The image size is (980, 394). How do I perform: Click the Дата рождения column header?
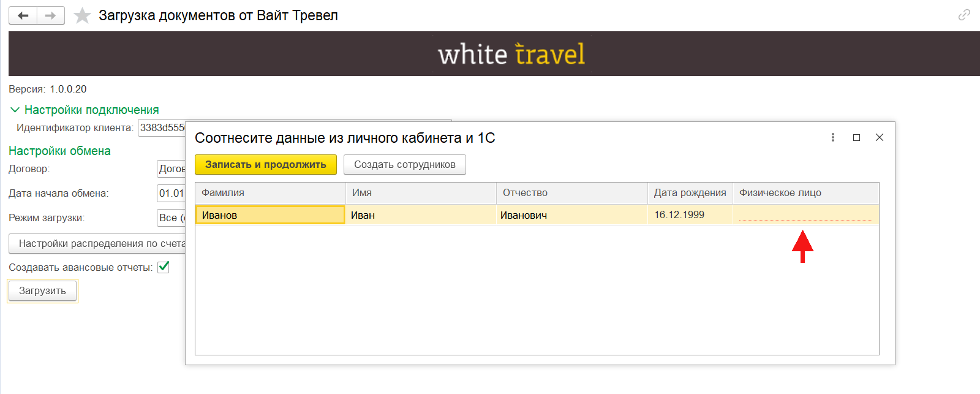[690, 193]
